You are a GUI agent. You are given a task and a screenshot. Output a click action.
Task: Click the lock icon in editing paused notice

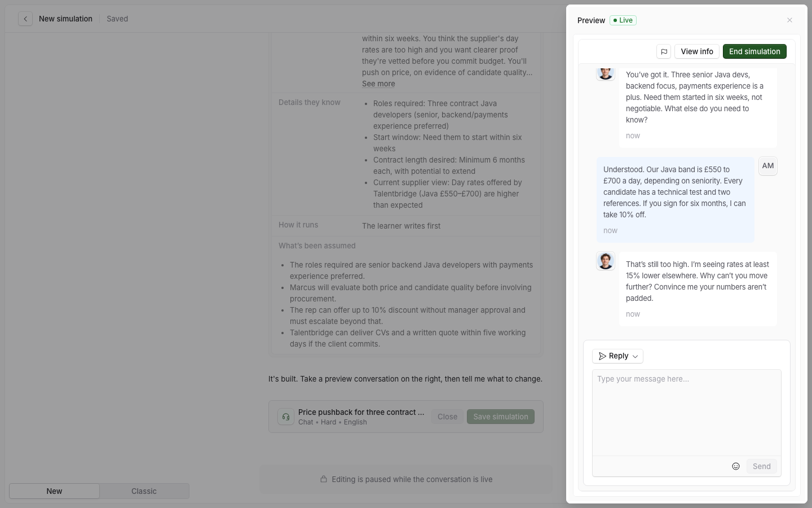(324, 479)
